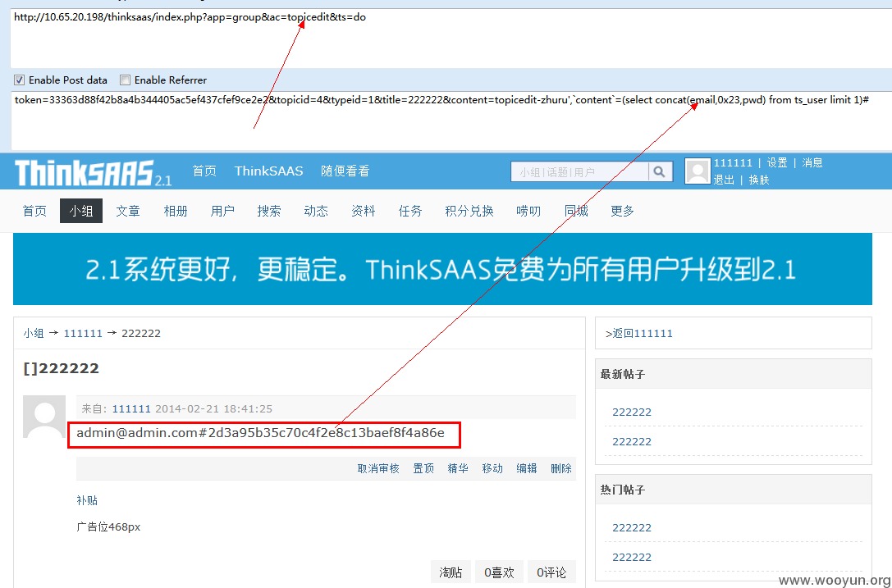Screen dimensions: 892x588
Task: Click the 移动 move action
Action: pyautogui.click(x=492, y=468)
